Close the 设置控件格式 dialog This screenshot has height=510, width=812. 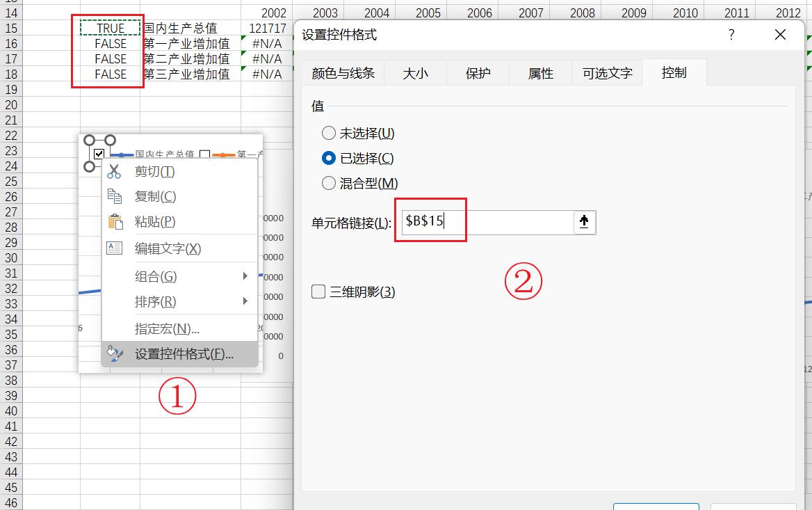(x=780, y=35)
